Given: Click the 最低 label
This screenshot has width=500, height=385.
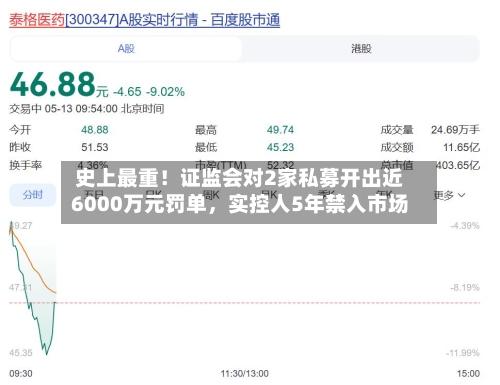Looking at the screenshot, I should (x=206, y=147).
